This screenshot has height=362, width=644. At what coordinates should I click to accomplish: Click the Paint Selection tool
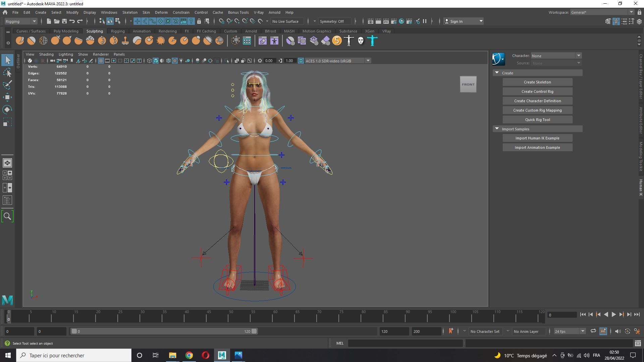tap(7, 85)
